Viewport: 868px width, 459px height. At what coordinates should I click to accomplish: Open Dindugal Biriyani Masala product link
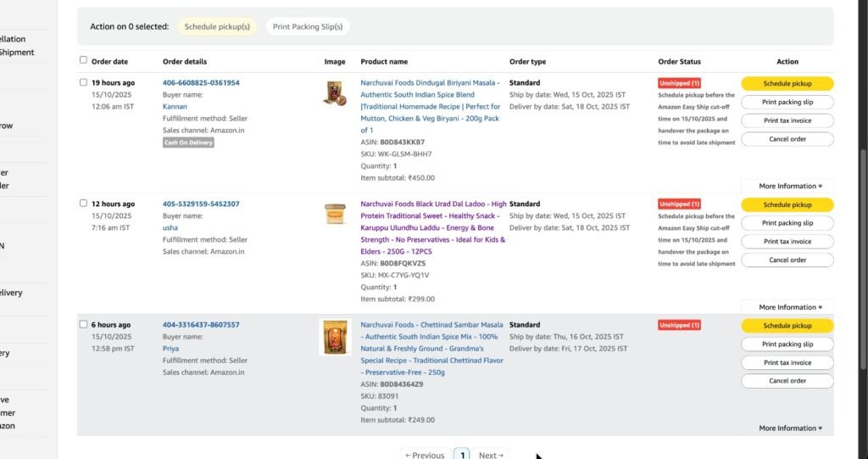tap(431, 106)
